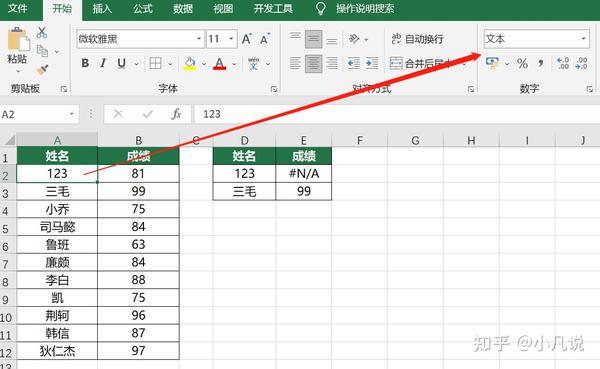
Task: Apply the yellow fill color
Action: (x=190, y=64)
